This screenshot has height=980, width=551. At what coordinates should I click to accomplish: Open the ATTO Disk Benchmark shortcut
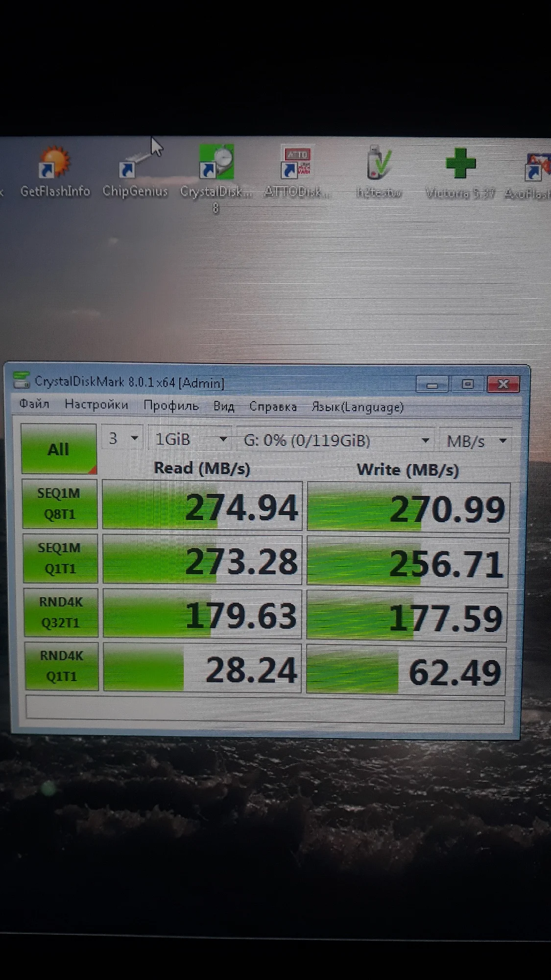coord(297,164)
